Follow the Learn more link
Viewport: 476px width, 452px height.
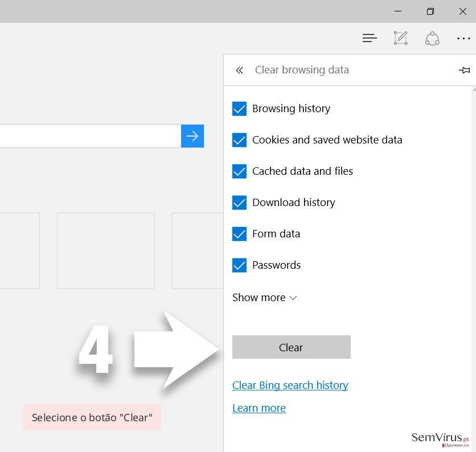click(259, 408)
